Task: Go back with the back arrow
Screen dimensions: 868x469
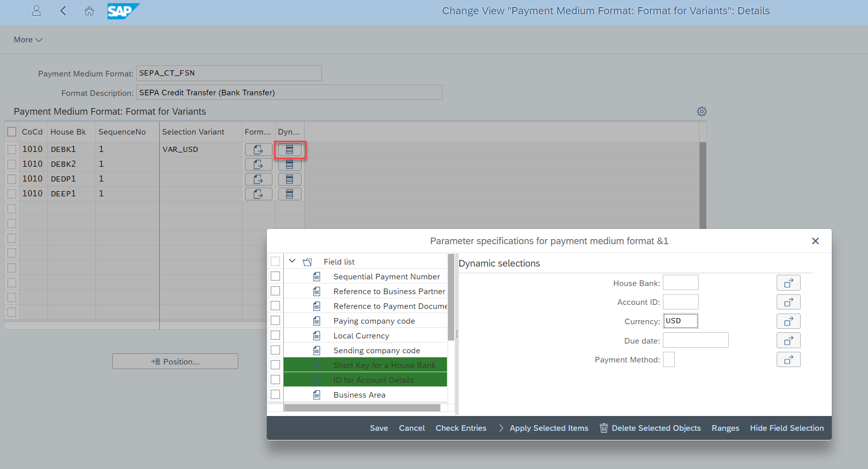Action: [63, 11]
